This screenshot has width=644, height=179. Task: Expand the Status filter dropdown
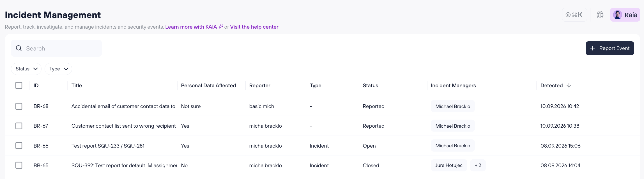tap(26, 69)
